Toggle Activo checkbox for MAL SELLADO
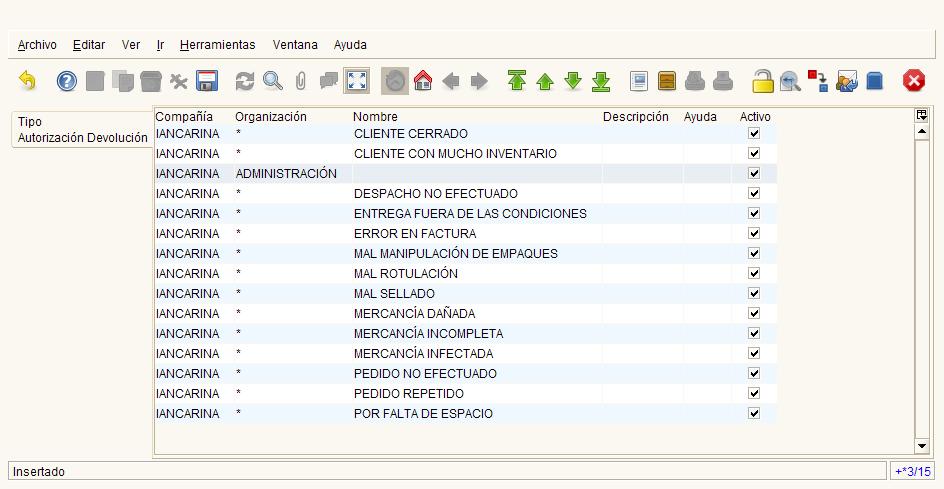The width and height of the screenshot is (944, 489). point(754,293)
